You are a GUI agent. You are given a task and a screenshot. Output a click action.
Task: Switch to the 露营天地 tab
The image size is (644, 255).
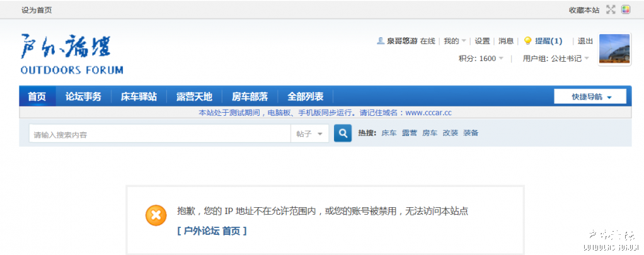(194, 97)
